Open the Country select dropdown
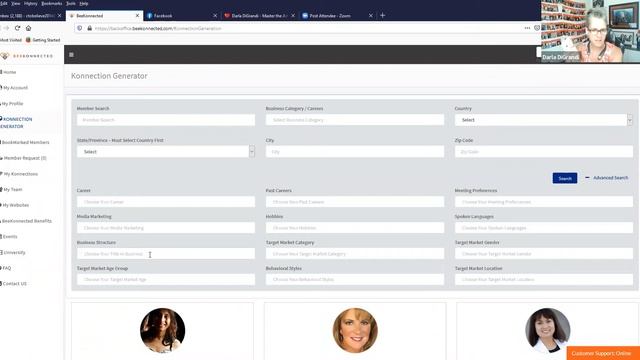 pos(544,120)
